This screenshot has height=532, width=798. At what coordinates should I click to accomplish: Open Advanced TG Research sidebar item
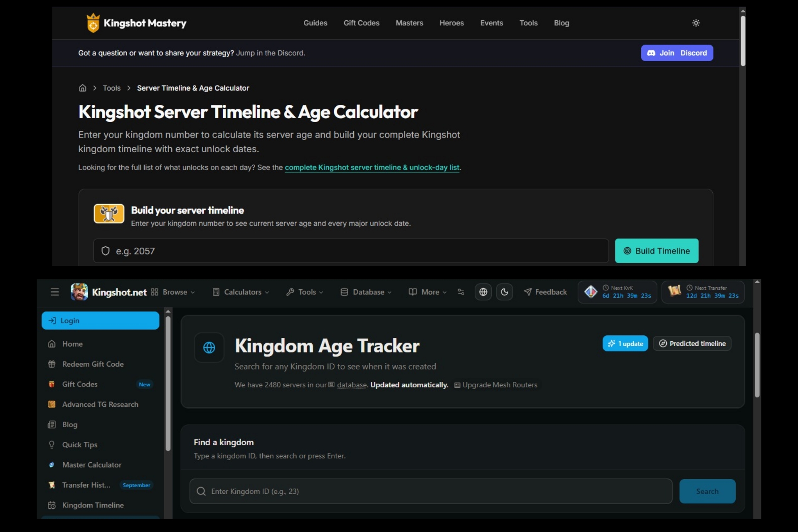[x=100, y=404]
